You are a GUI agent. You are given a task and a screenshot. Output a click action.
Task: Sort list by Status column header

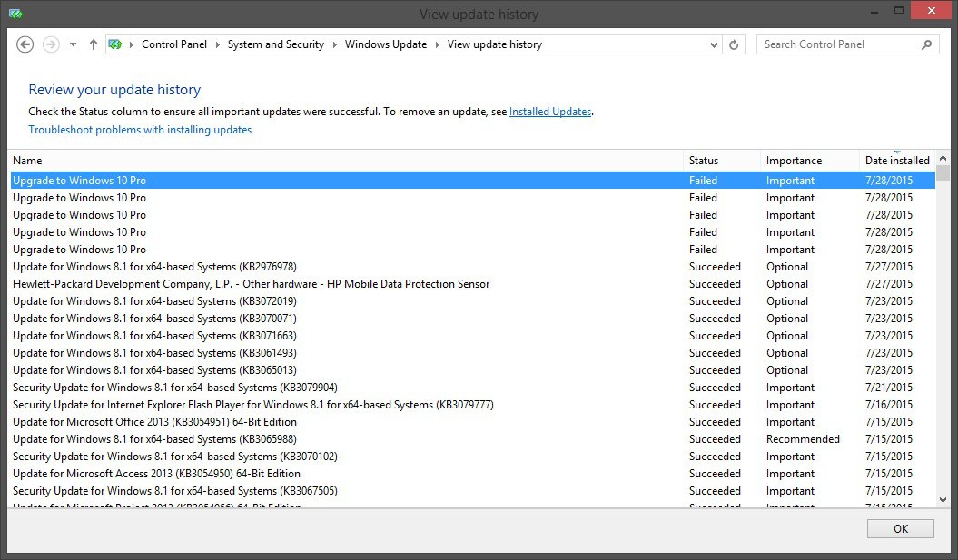coord(704,161)
